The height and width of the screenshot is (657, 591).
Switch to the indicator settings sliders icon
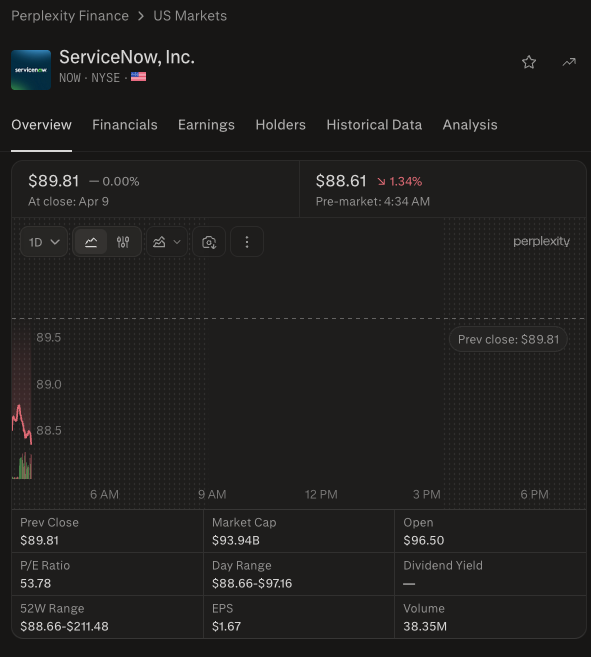tap(123, 242)
